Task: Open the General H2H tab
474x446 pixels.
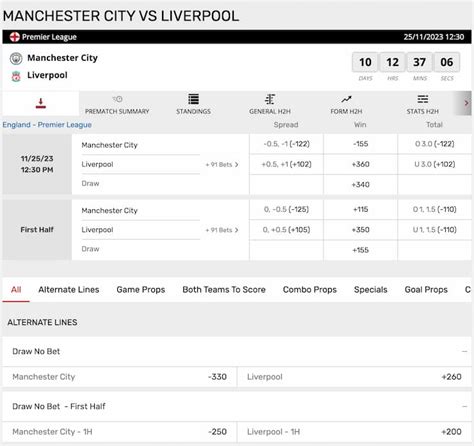Action: 270,105
